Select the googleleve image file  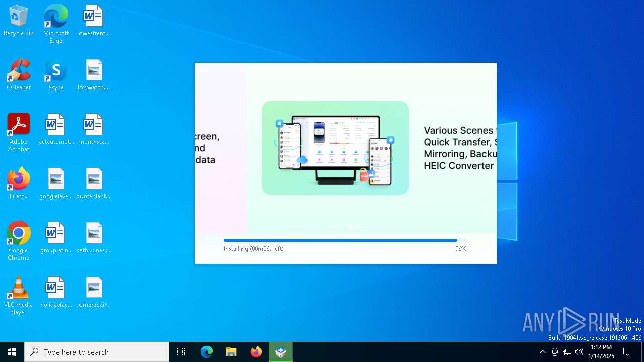(x=56, y=184)
